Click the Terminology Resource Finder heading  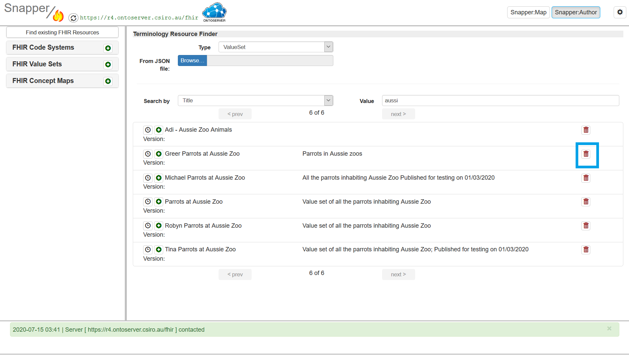tap(175, 34)
